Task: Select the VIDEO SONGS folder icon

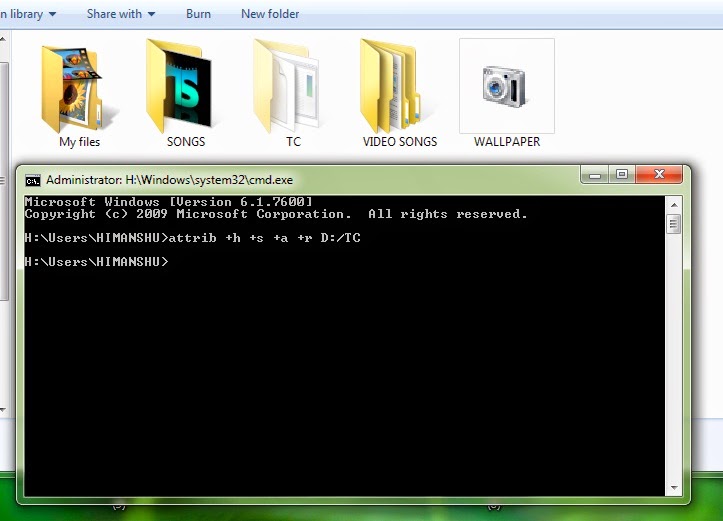Action: (392, 86)
